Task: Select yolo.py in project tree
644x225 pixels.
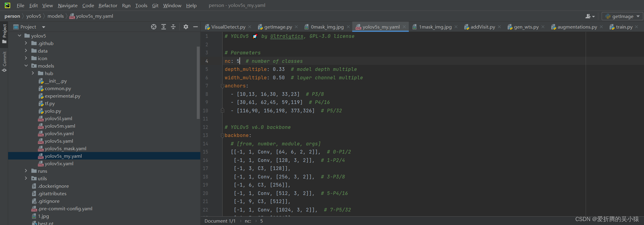Action: 53,111
